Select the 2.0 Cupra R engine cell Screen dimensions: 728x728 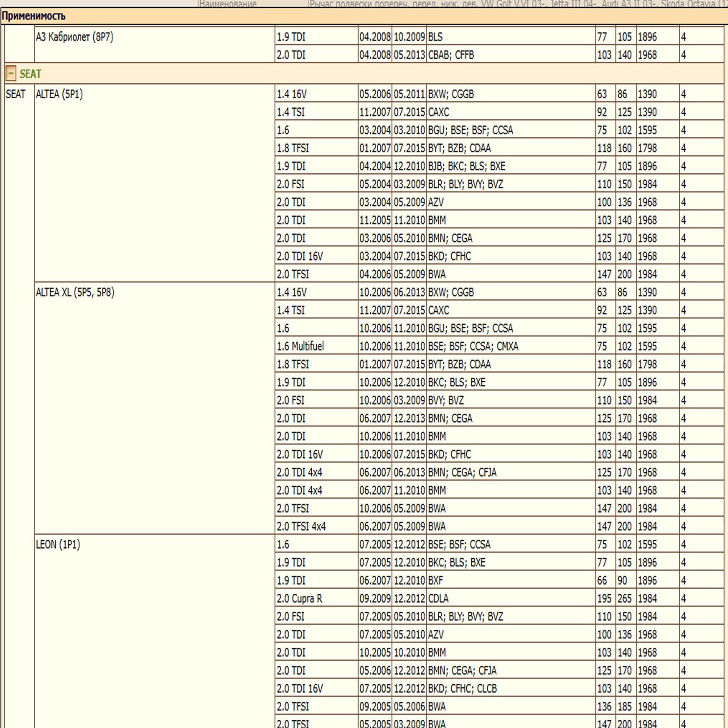(317, 598)
